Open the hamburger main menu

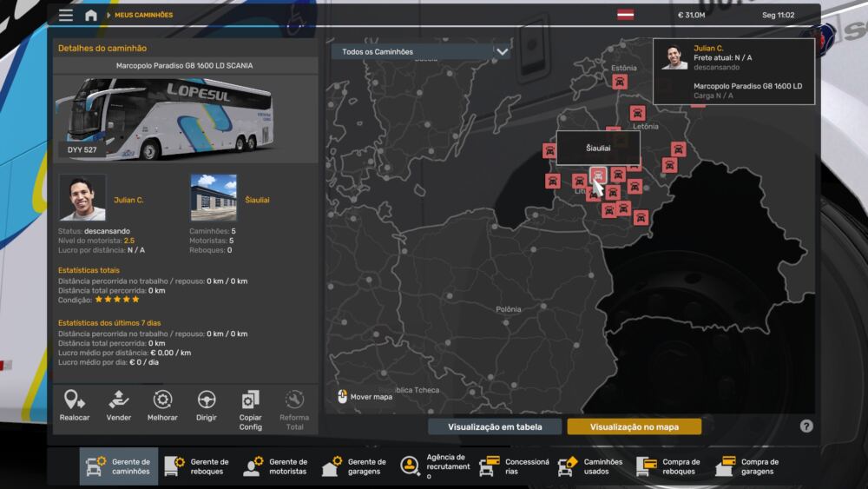point(66,15)
